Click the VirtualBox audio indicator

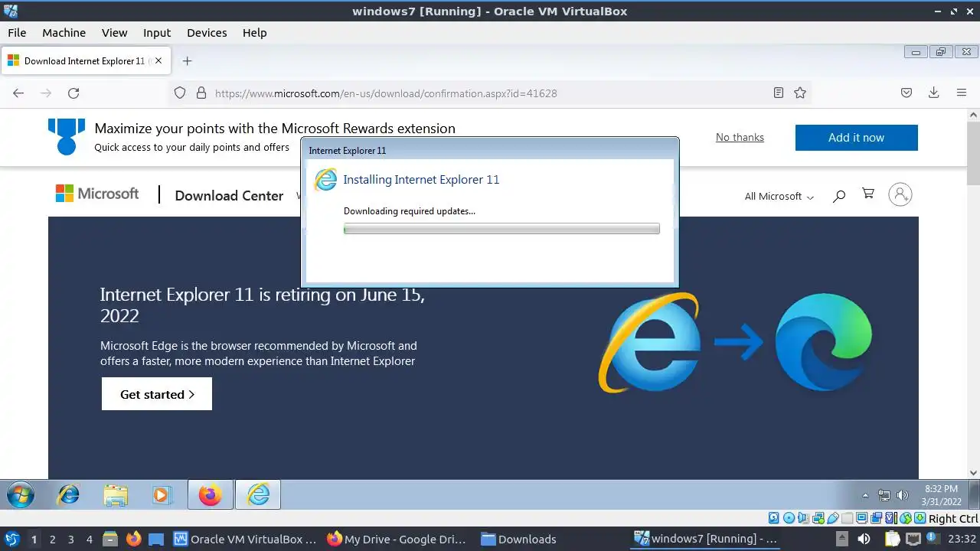coord(804,519)
